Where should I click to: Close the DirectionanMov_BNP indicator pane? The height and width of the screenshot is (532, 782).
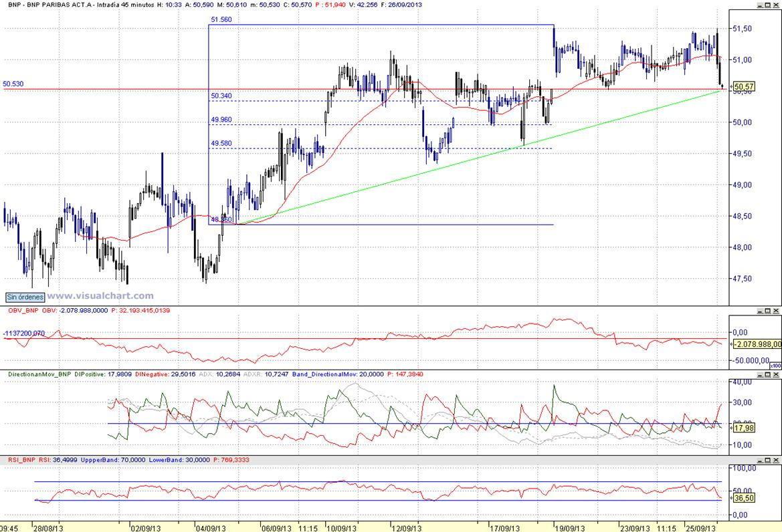click(x=775, y=374)
